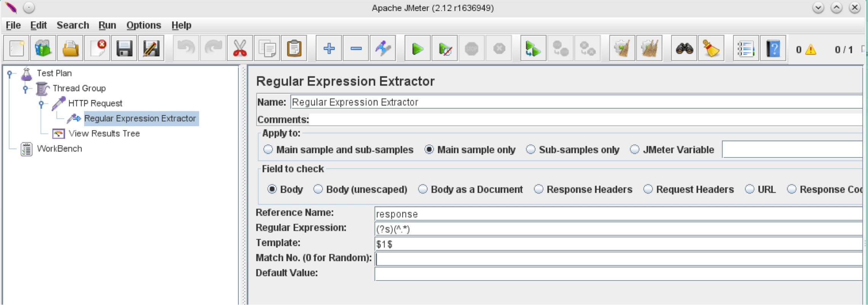
Task: Click the Comments input field
Action: [587, 119]
